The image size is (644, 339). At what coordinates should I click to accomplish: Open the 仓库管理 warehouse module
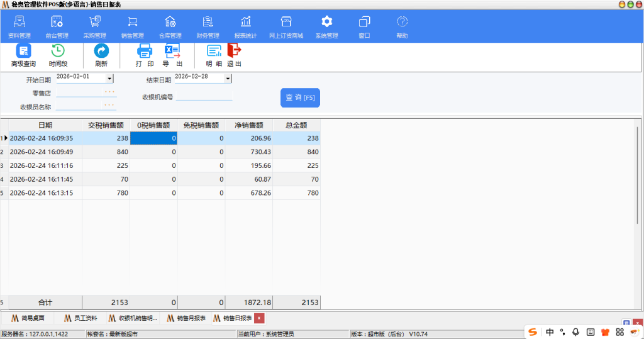point(170,22)
